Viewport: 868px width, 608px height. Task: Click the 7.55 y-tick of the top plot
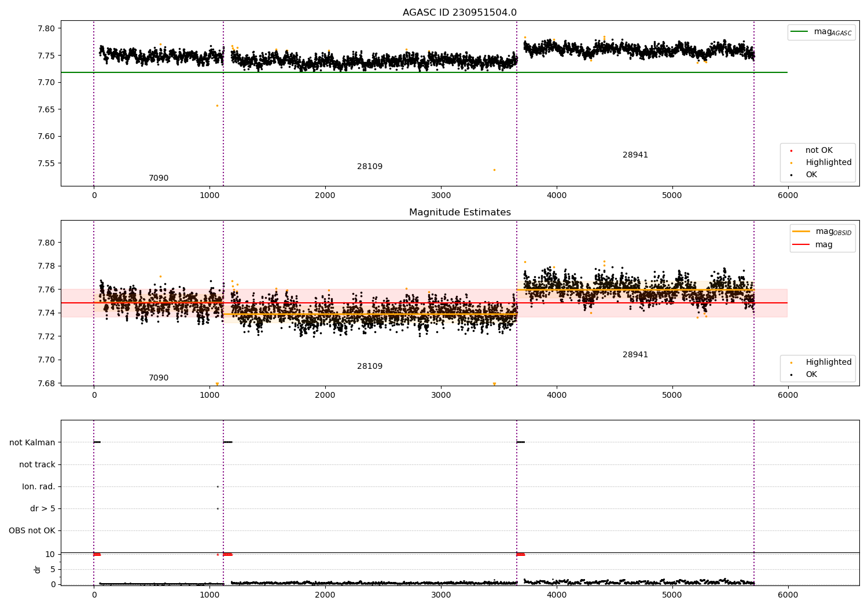pos(46,163)
